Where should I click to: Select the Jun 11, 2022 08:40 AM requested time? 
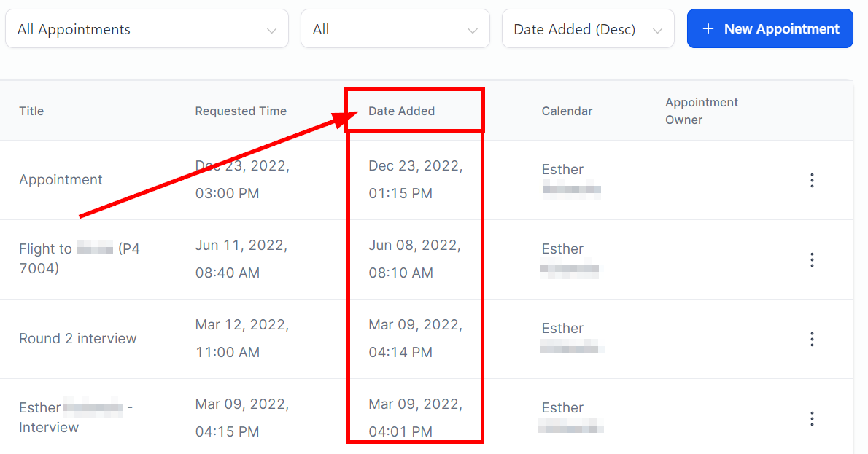(x=241, y=259)
